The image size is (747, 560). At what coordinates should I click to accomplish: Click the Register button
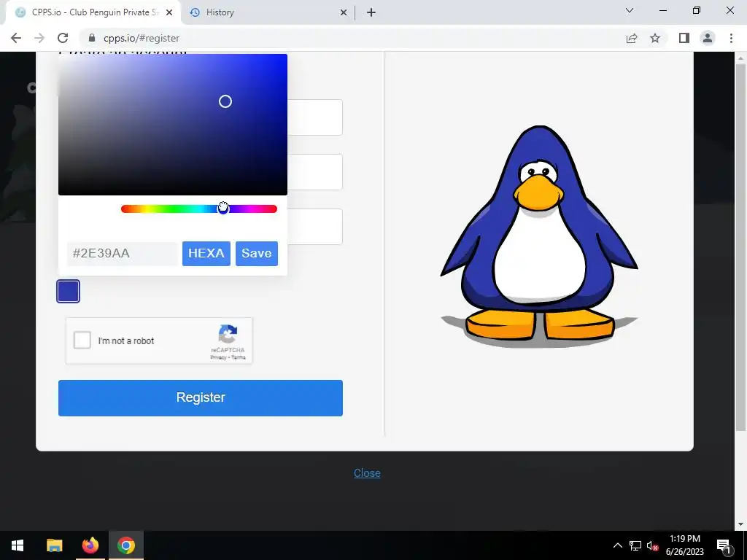(201, 398)
